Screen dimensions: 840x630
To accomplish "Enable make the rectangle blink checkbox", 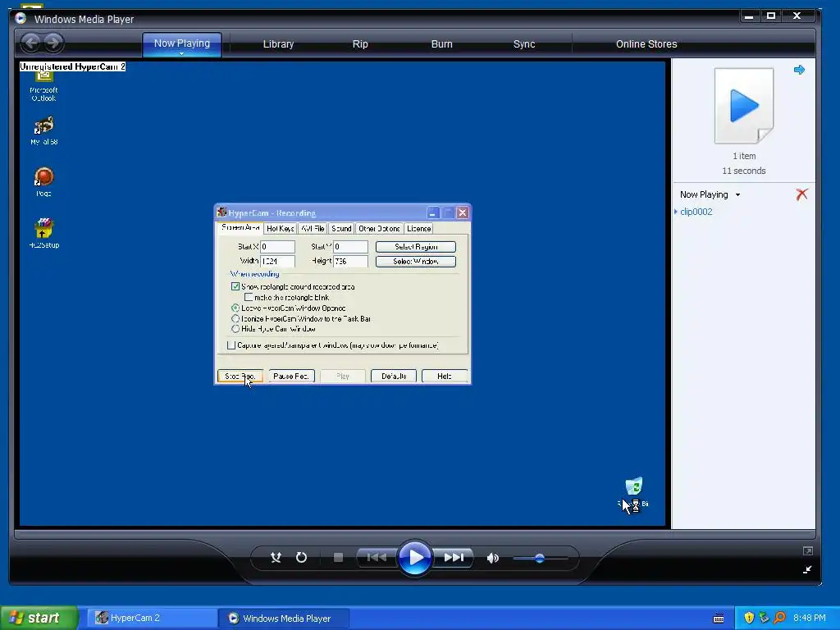I will pos(249,297).
